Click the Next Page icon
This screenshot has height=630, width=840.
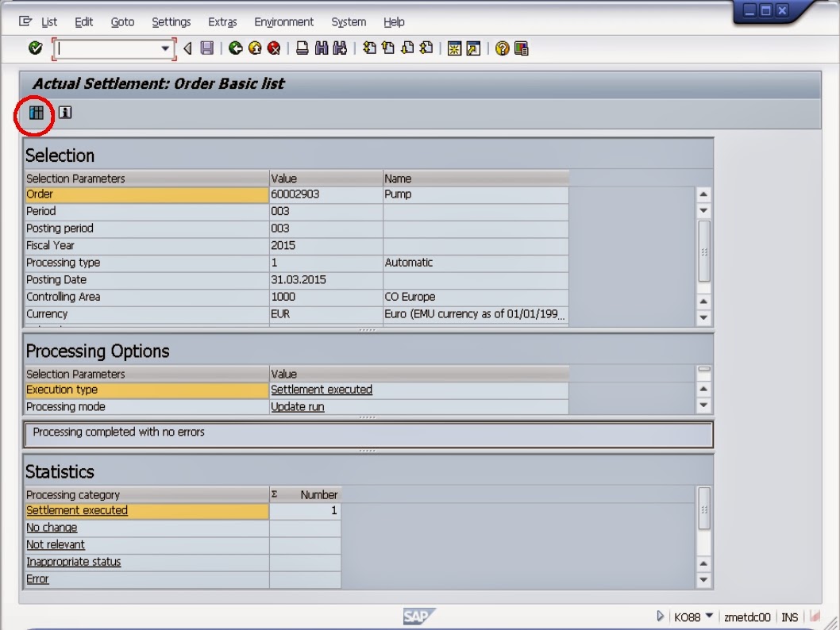(407, 48)
